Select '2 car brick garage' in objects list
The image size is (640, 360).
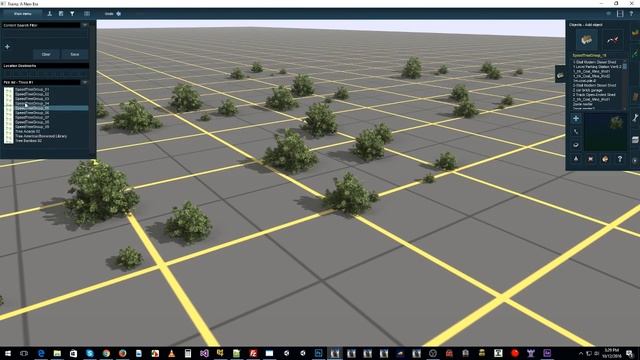(587, 90)
